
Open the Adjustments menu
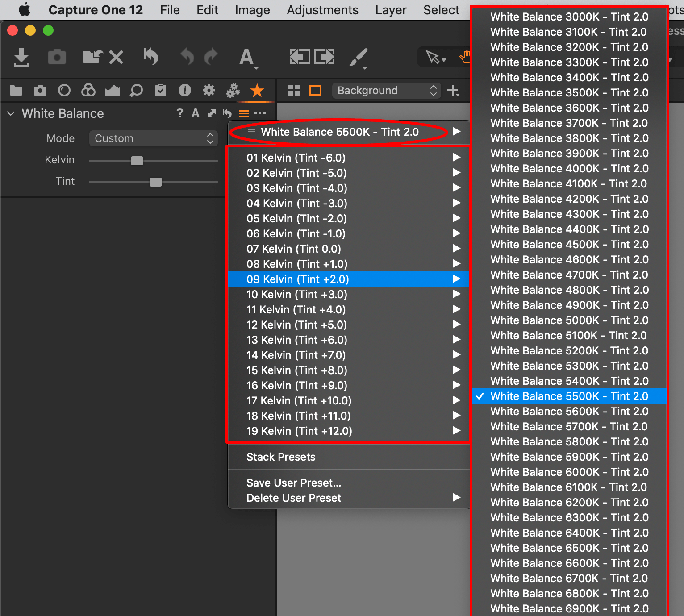[322, 10]
